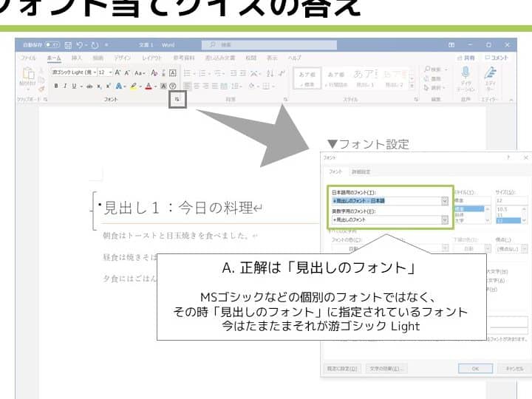The image size is (532, 399).
Task: Toggle the AutoSave switch
Action: pos(53,45)
